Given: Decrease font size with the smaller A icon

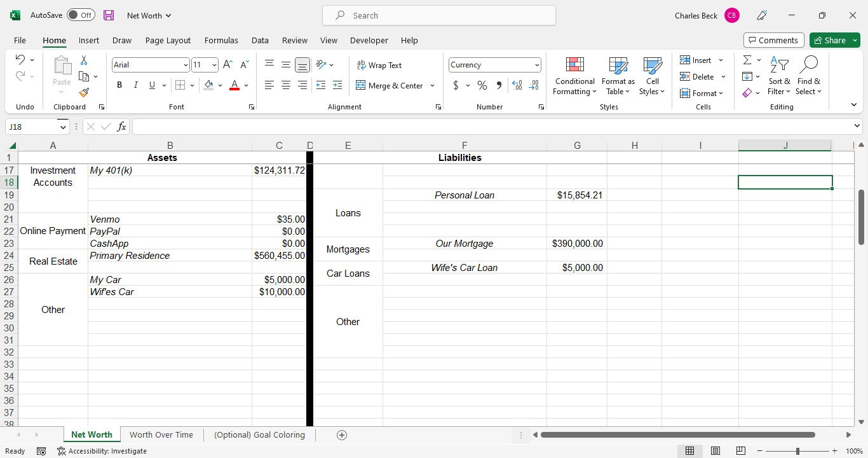Looking at the screenshot, I should click(x=245, y=65).
